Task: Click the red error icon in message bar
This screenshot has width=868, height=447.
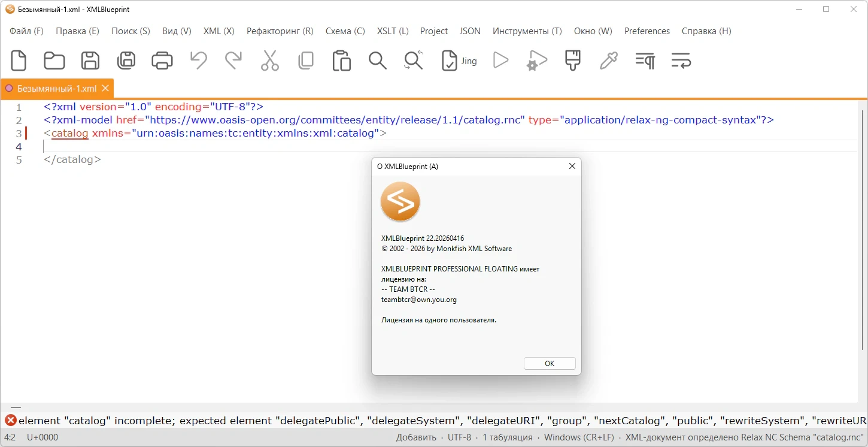Action: [11, 421]
